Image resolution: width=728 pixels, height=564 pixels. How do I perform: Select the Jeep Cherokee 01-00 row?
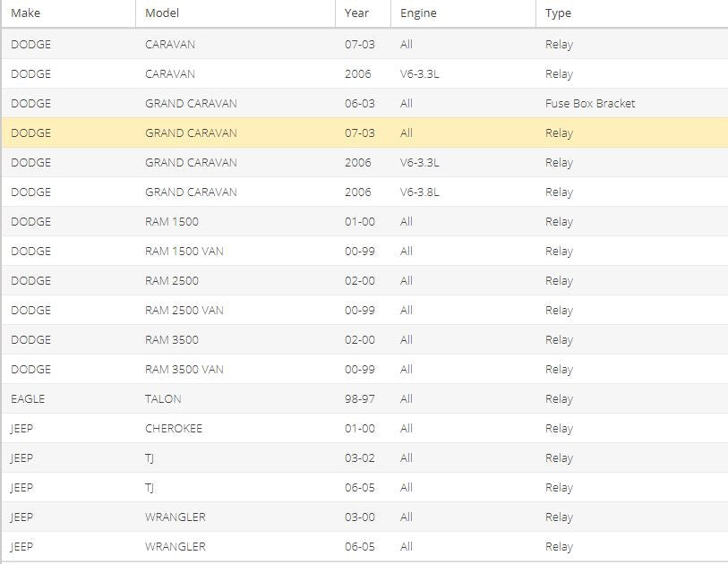point(365,428)
